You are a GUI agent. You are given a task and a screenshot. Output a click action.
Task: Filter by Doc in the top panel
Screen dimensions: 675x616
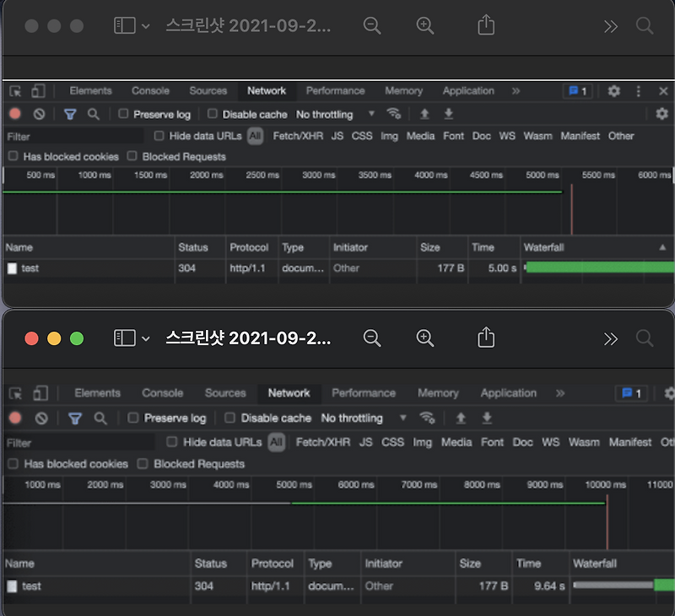(481, 136)
